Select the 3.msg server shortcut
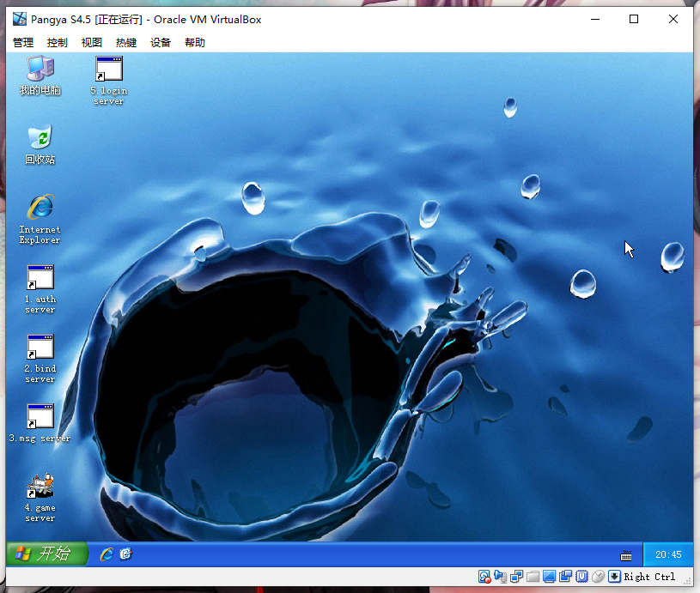The height and width of the screenshot is (593, 700). 40,423
